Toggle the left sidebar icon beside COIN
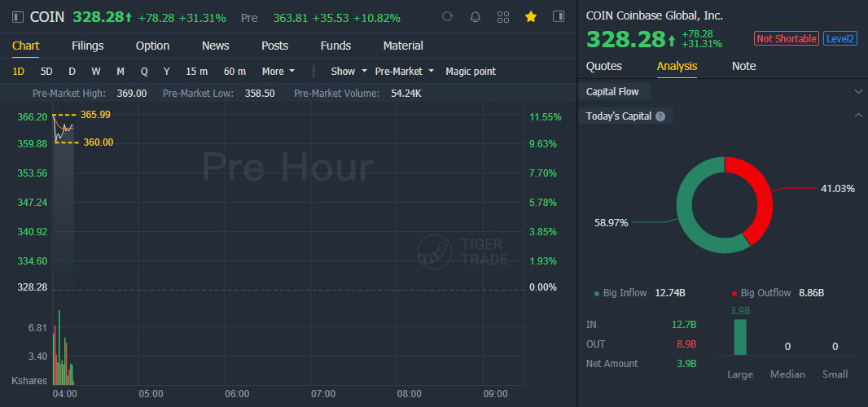Screen dimensions: 868x407 [x=18, y=18]
